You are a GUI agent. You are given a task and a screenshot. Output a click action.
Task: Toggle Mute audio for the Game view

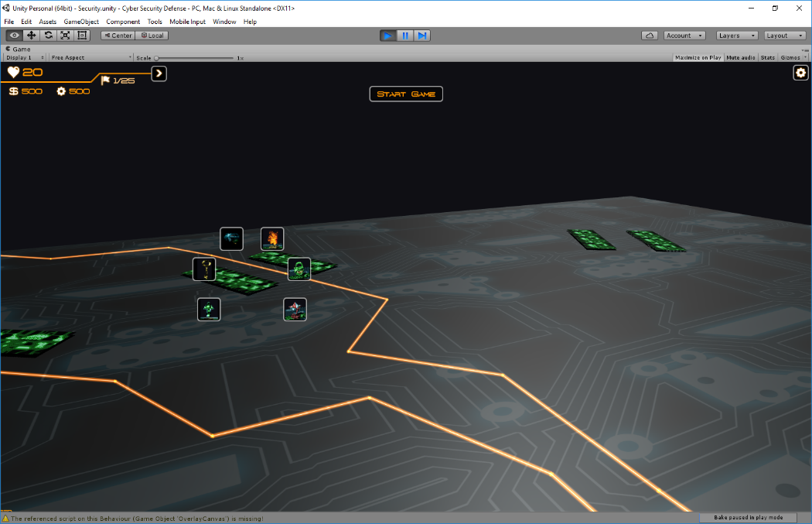pos(740,57)
